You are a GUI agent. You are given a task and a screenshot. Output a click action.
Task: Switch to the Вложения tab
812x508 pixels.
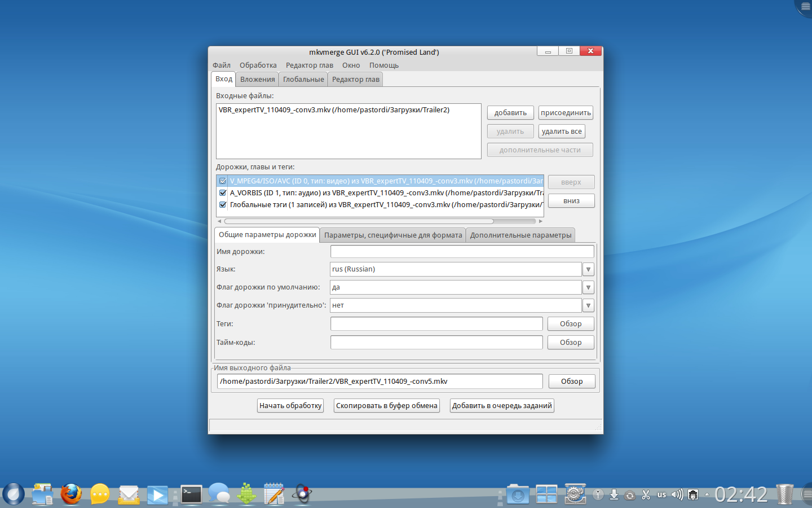pyautogui.click(x=257, y=80)
